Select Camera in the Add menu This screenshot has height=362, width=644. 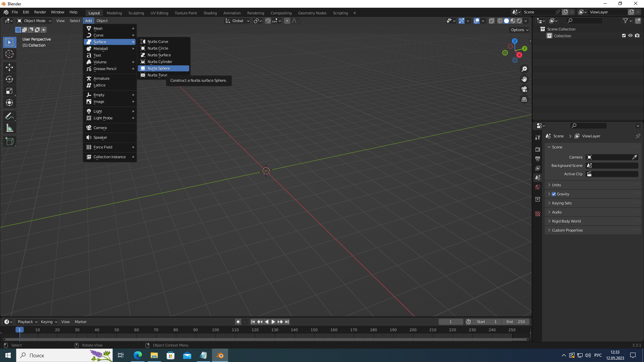(110, 128)
